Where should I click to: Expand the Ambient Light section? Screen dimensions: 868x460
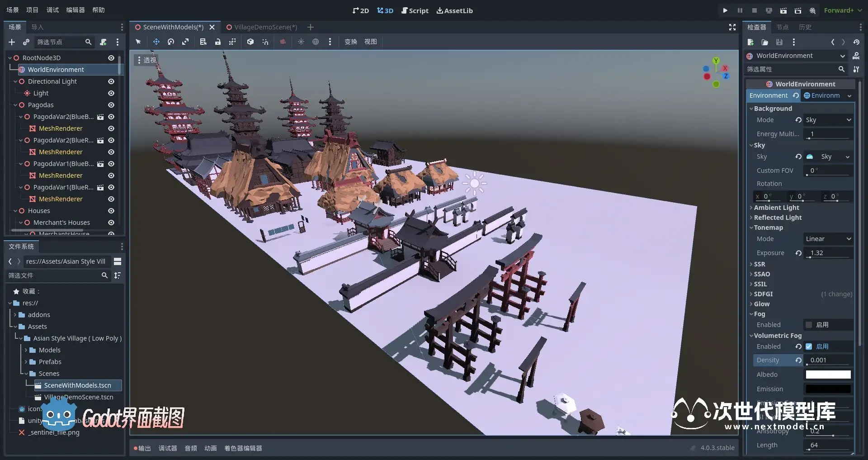click(x=776, y=208)
